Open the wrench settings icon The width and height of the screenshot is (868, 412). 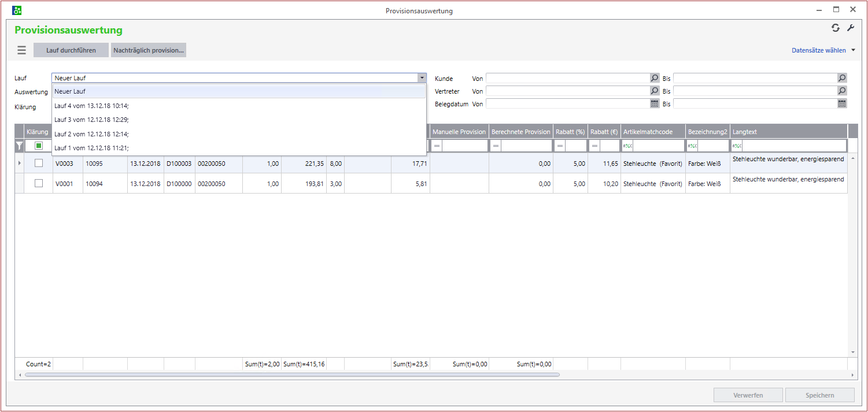(x=851, y=28)
